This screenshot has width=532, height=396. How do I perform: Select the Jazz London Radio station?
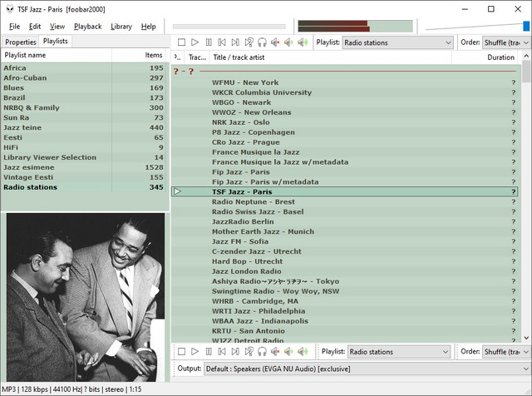345,271
